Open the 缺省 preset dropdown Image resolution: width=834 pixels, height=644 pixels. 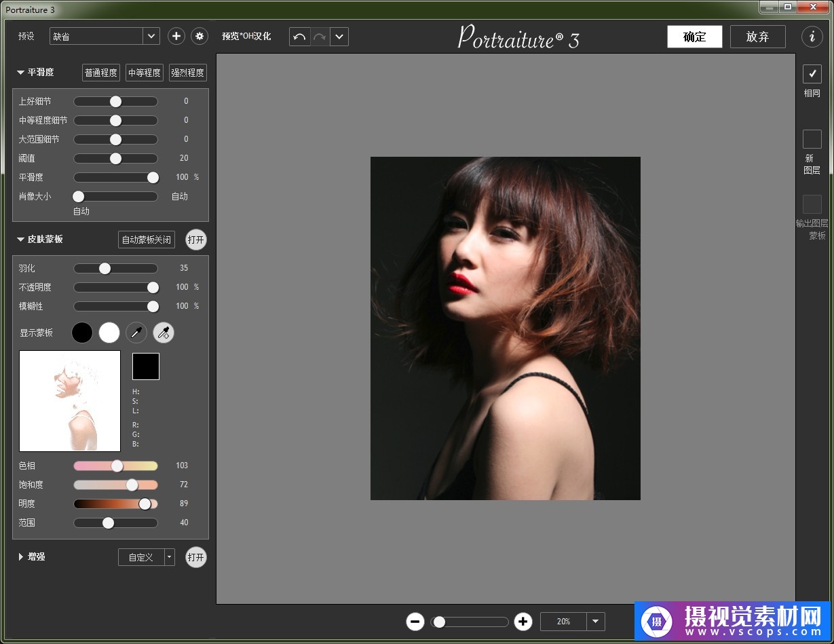pos(151,37)
